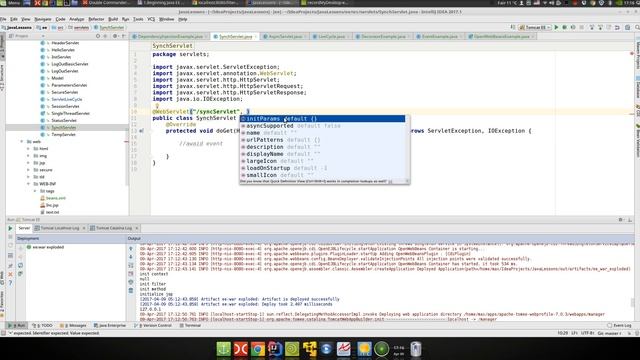
Task: Collapse the tags folder node
Action: point(35,191)
